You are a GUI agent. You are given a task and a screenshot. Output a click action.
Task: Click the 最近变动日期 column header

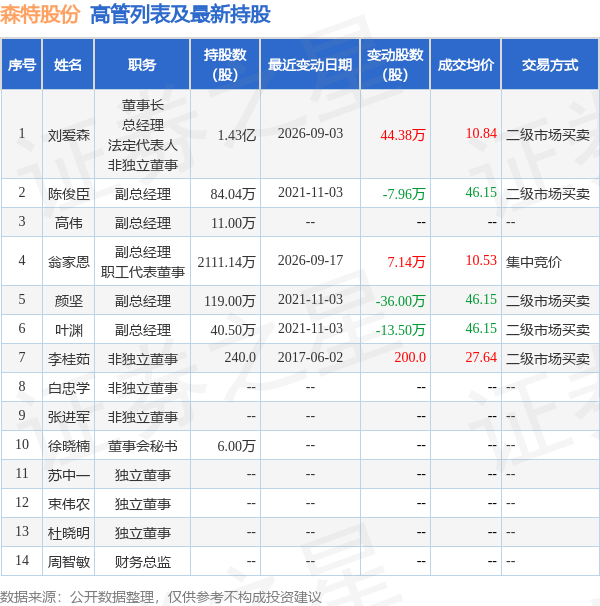coord(310,65)
